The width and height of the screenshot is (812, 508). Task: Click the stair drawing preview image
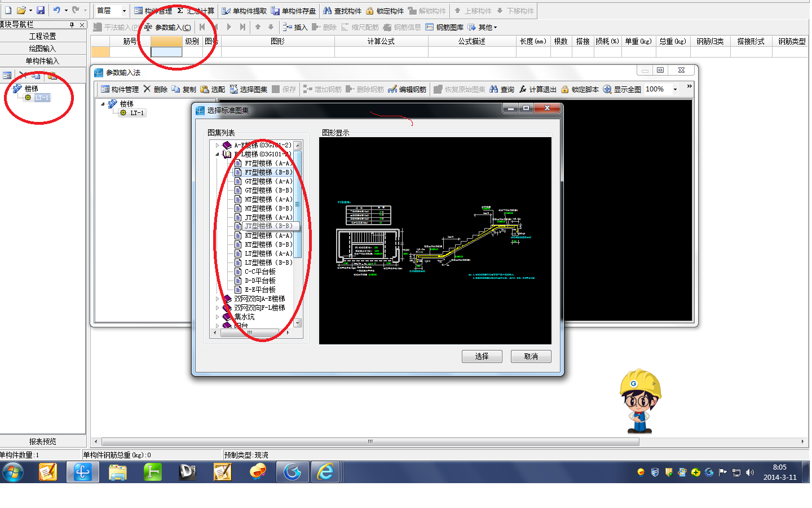pos(435,241)
